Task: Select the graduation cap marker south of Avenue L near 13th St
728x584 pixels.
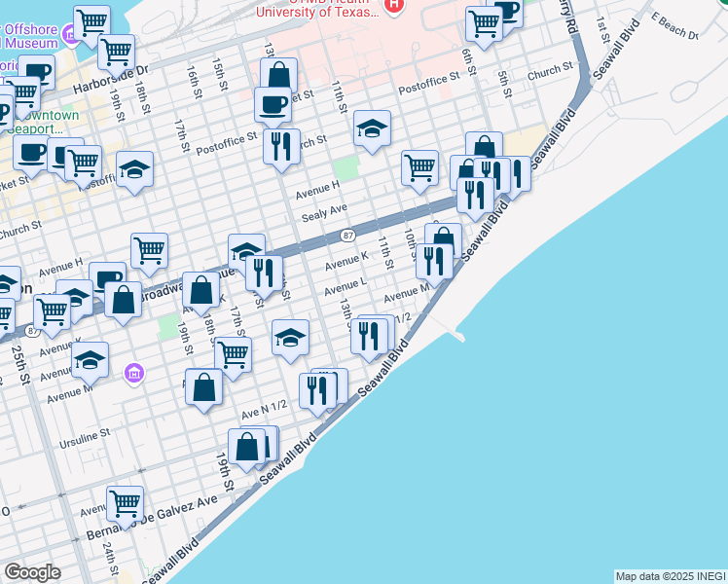Action: (x=290, y=338)
